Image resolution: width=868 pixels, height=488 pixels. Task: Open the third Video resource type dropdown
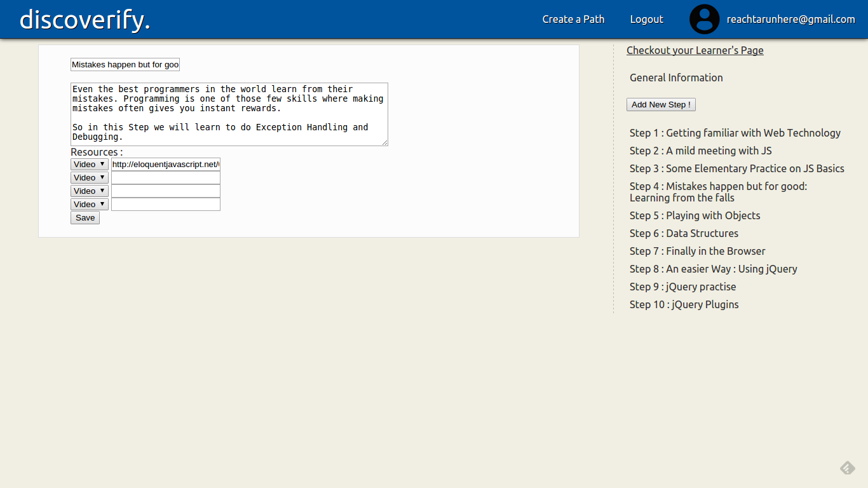(90, 191)
